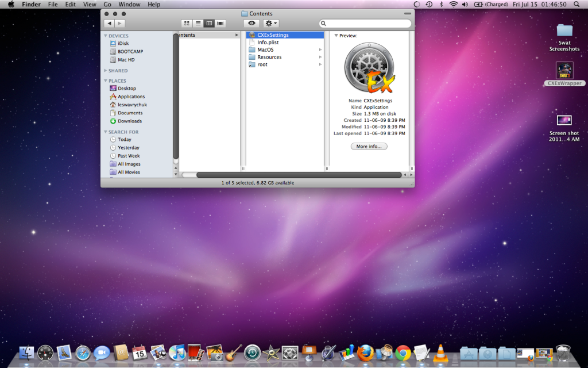Viewport: 588px width, 368px height.
Task: Open VLC from the Dock
Action: tap(440, 353)
